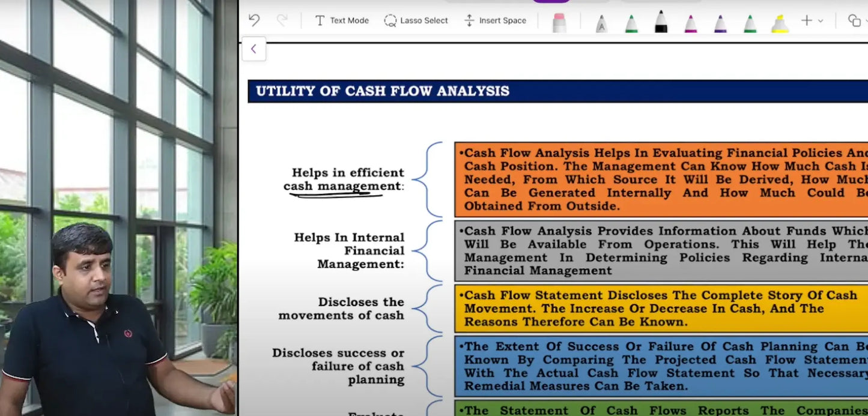Select the green pen beside the highlighter
Viewport: 868px width, 416px height.
750,23
